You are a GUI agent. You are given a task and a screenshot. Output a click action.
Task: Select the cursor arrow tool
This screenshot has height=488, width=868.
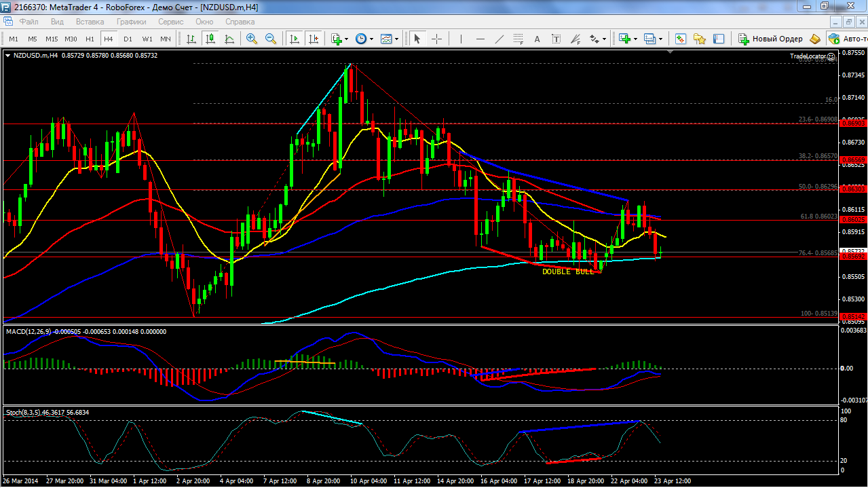click(417, 39)
